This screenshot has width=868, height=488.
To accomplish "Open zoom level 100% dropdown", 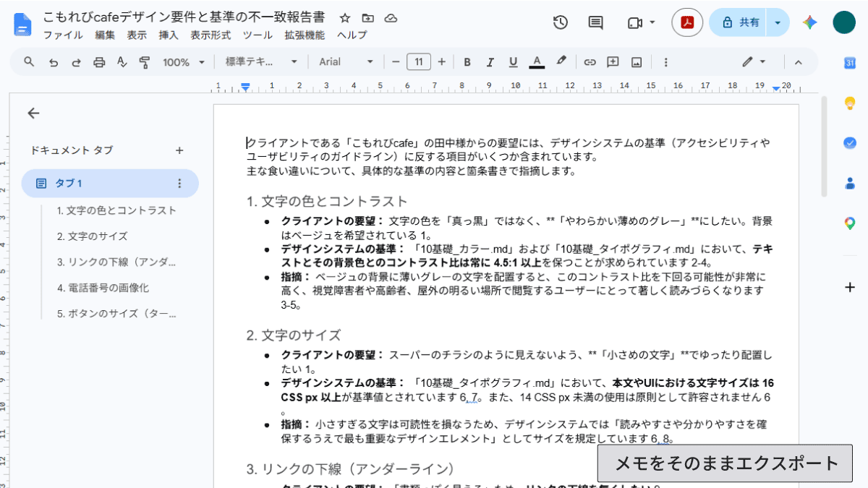I will [184, 62].
